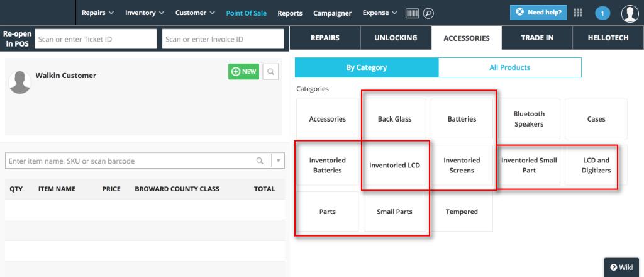Open the Wiki help button

622,267
